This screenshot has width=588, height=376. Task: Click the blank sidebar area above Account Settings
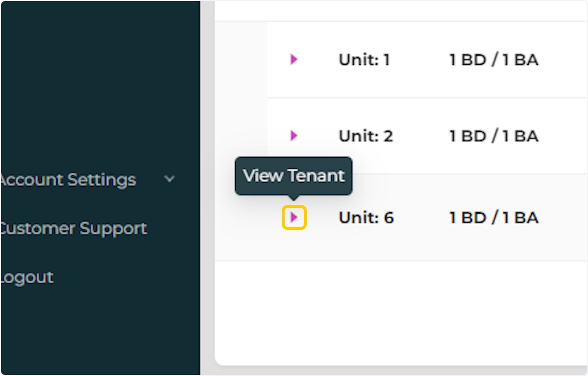tap(98, 88)
